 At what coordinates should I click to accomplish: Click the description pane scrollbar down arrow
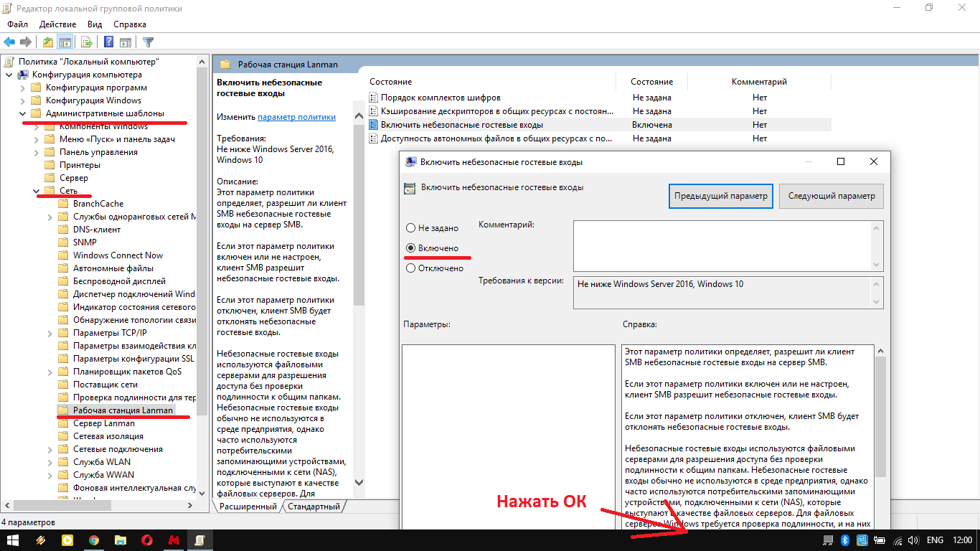pyautogui.click(x=359, y=484)
